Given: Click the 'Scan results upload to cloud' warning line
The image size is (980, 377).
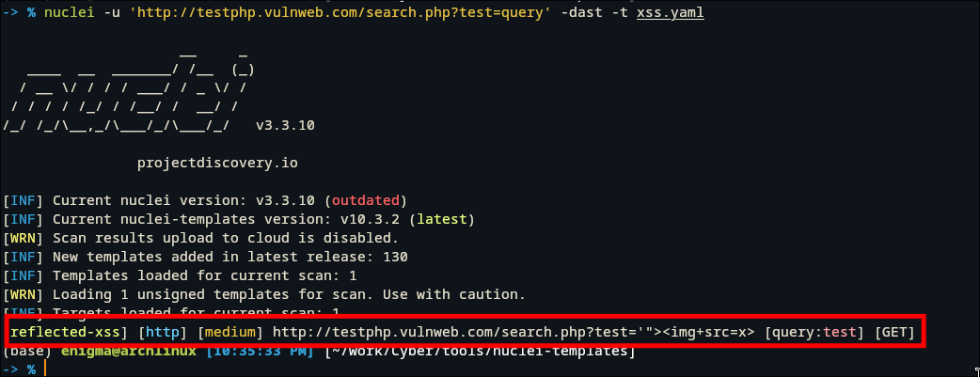Looking at the screenshot, I should coord(226,238).
